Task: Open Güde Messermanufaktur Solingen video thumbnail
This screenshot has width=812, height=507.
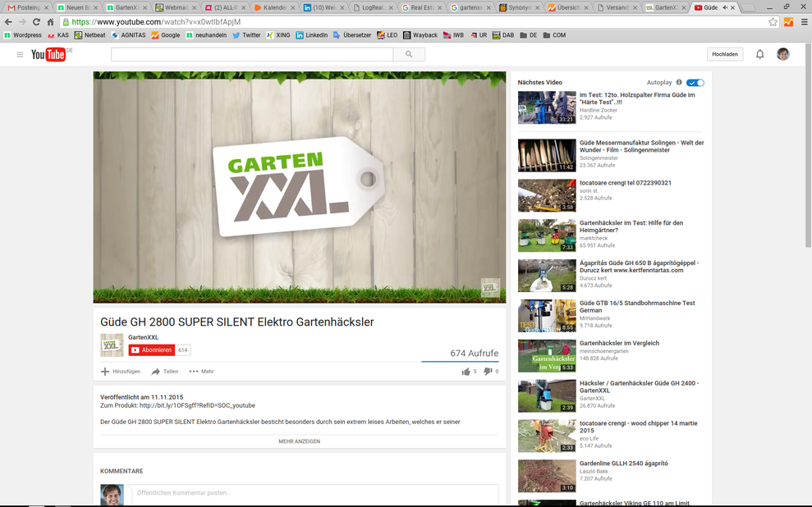Action: [x=547, y=155]
